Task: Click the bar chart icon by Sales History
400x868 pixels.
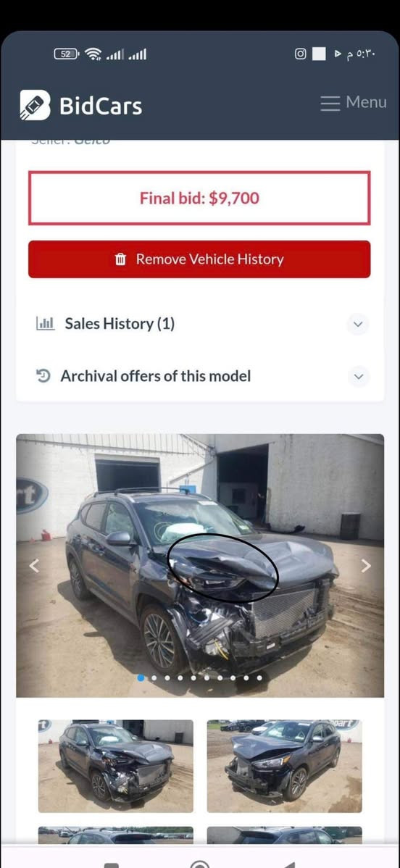Action: coord(45,323)
